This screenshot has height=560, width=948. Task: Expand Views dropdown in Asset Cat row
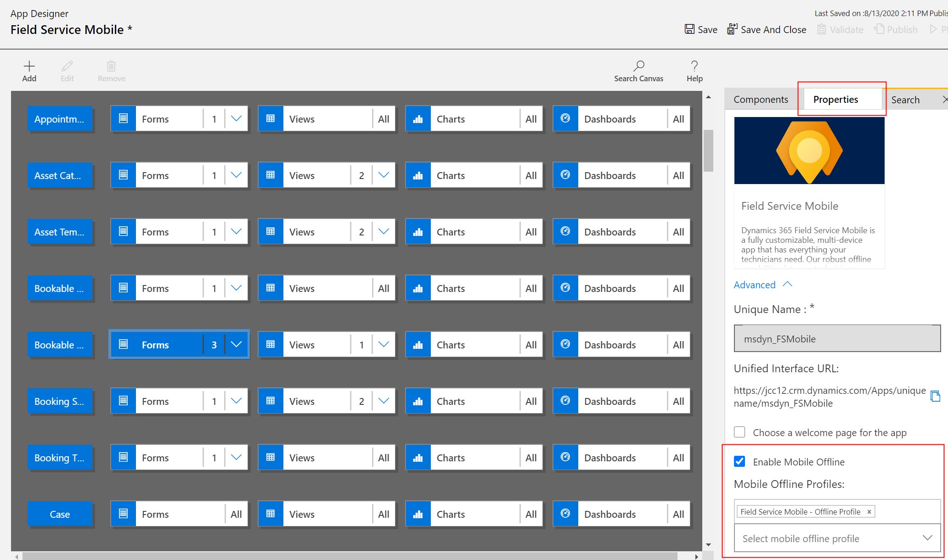(x=384, y=175)
